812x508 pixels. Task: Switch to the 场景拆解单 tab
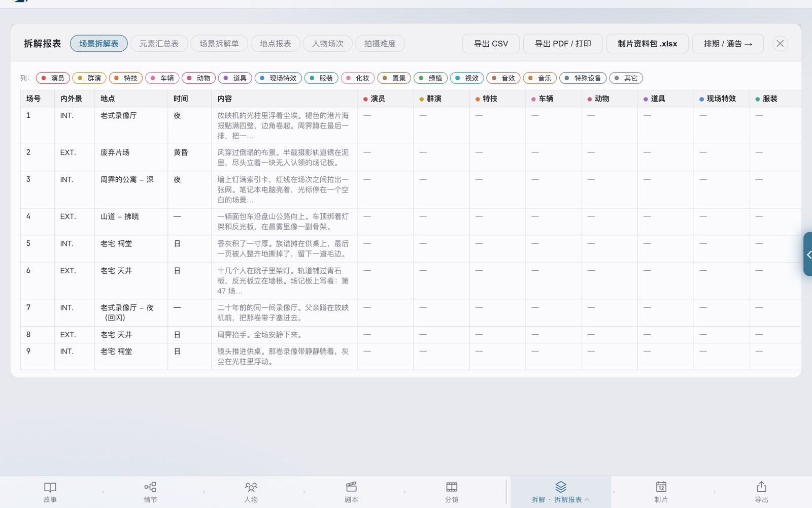[219, 44]
